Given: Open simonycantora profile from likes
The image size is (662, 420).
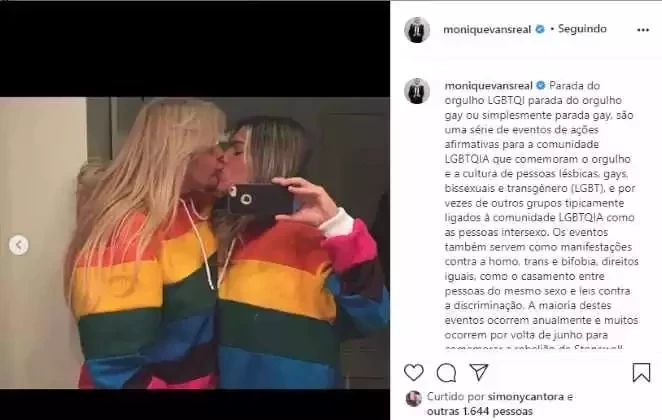Looking at the screenshot, I should tap(526, 397).
